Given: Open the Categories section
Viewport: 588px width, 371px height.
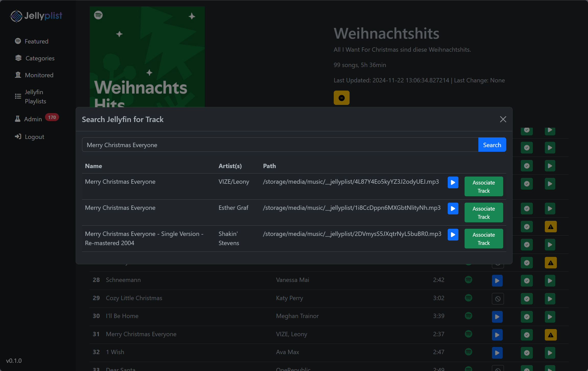Looking at the screenshot, I should pyautogui.click(x=40, y=58).
